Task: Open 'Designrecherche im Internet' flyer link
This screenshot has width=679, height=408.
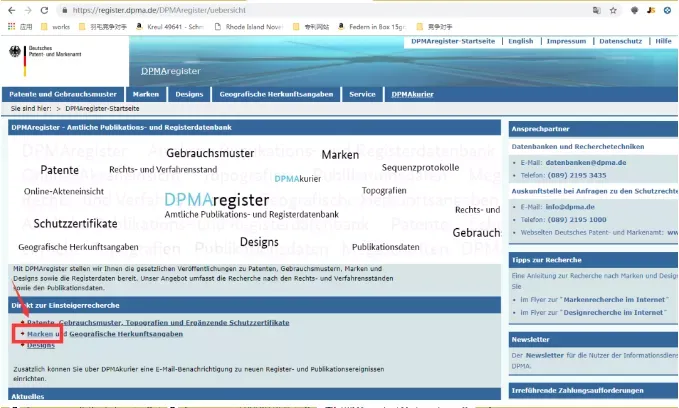Action: tap(613, 313)
